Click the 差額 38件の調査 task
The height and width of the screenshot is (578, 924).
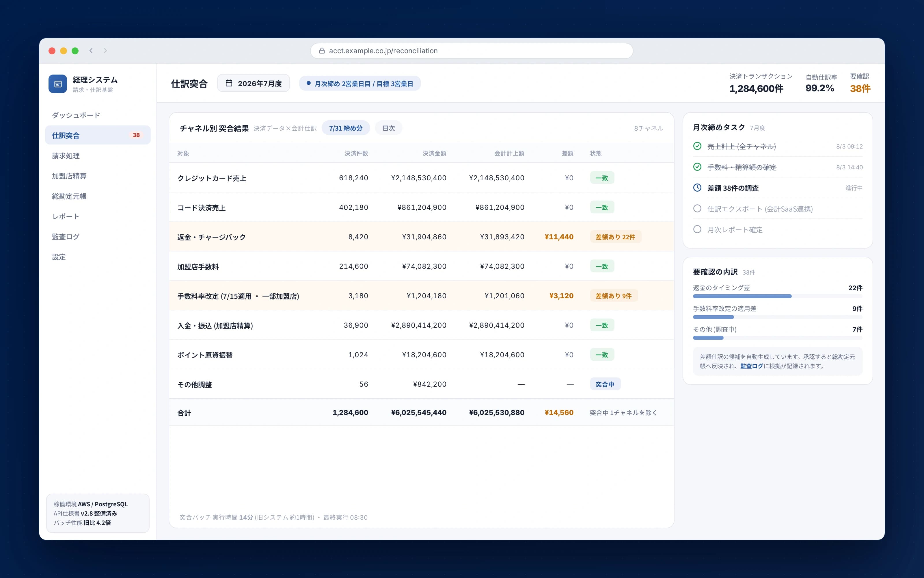tap(777, 188)
